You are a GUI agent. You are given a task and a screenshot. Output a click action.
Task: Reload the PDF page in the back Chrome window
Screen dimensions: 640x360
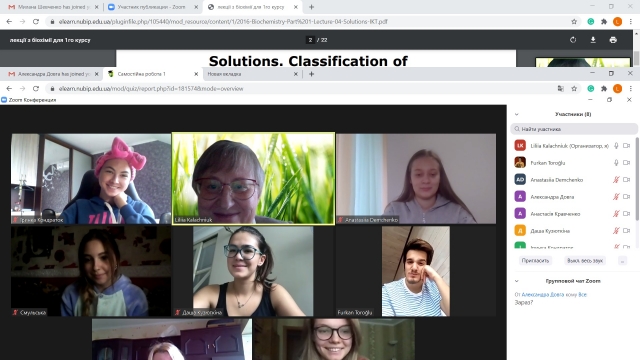click(x=36, y=22)
